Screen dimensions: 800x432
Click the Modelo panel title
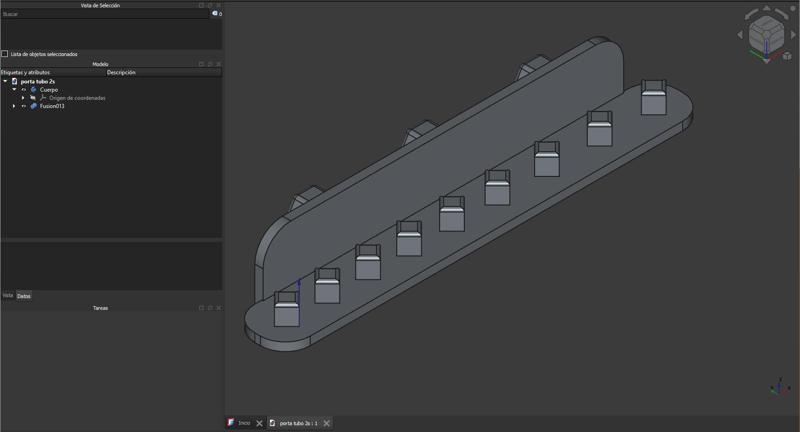click(101, 64)
